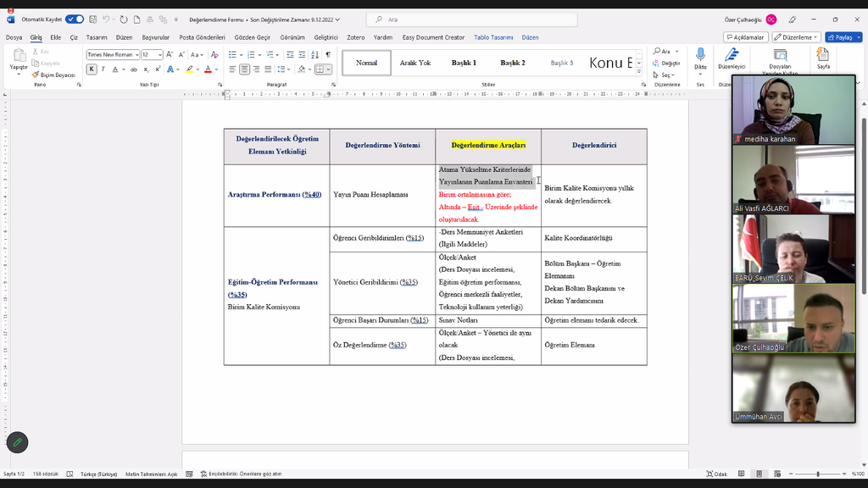Click the superscript x² icon
Viewport: 868px width, 488px height.
(156, 69)
